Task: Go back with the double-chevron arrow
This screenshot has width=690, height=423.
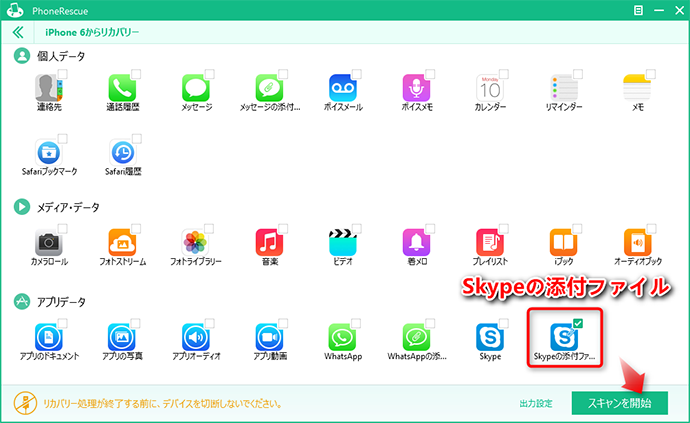Action: [18, 32]
